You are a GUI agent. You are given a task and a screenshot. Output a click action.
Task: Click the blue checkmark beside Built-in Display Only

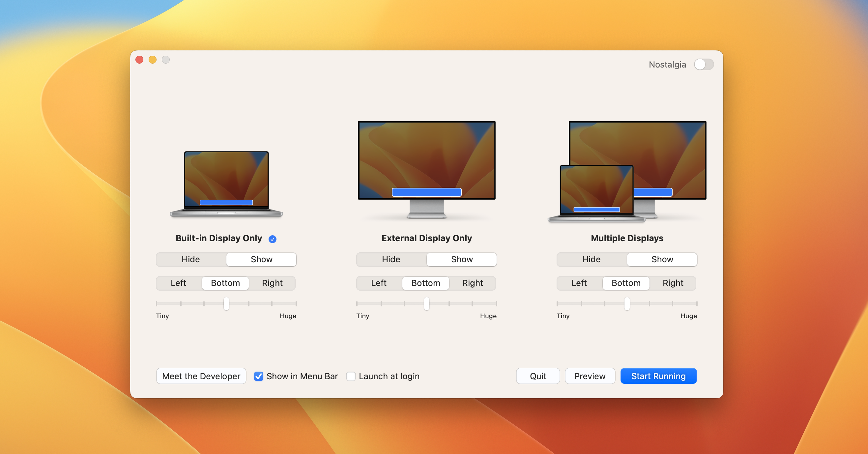coord(273,239)
